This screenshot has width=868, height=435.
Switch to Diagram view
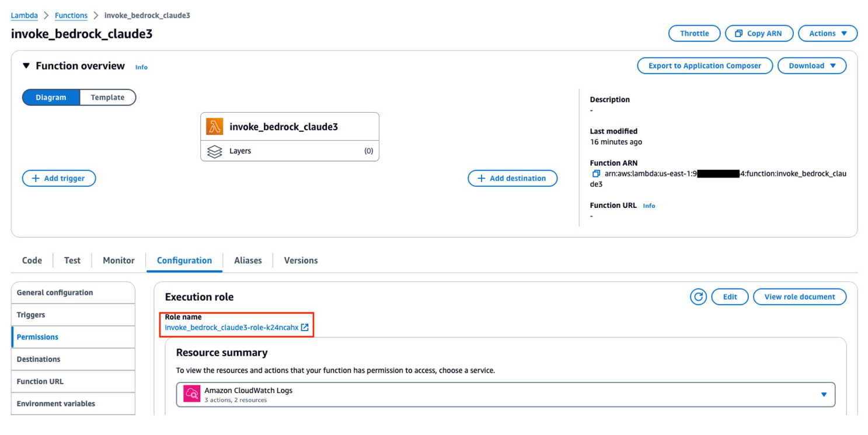tap(51, 98)
